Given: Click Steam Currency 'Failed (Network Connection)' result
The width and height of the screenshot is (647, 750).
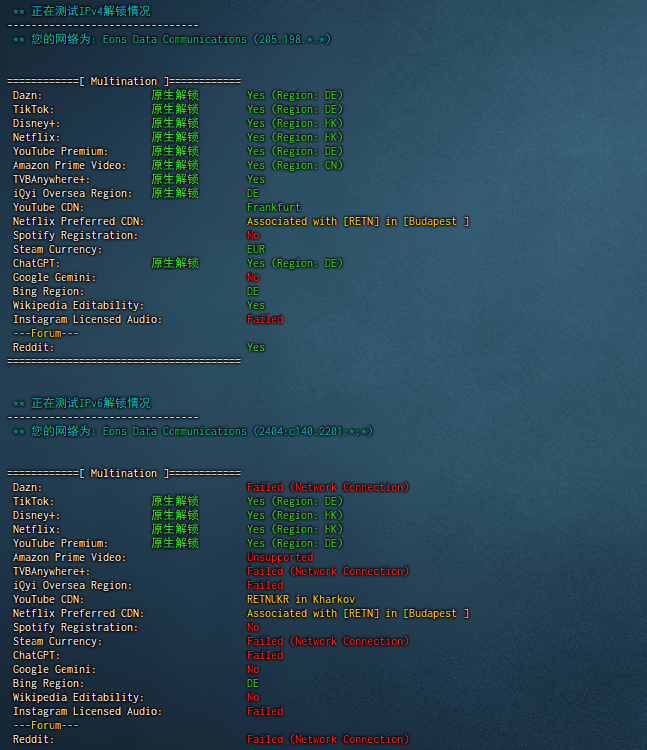Looking at the screenshot, I should [328, 641].
